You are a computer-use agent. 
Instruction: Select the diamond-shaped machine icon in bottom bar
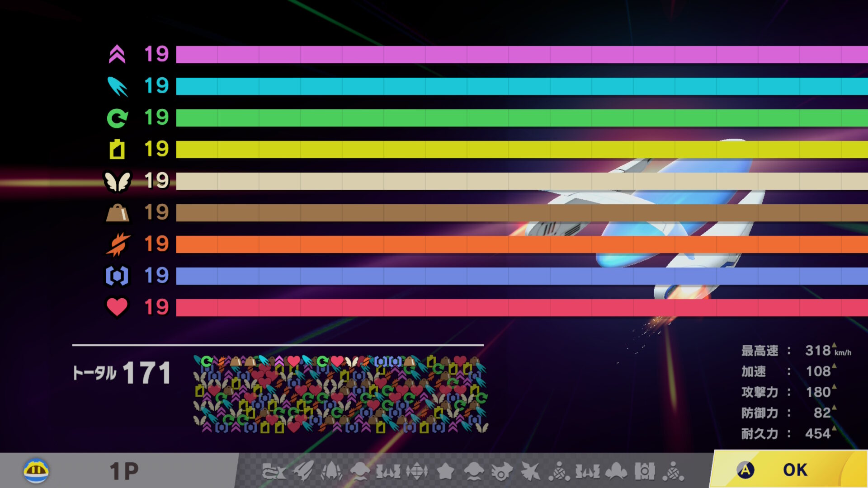417,471
